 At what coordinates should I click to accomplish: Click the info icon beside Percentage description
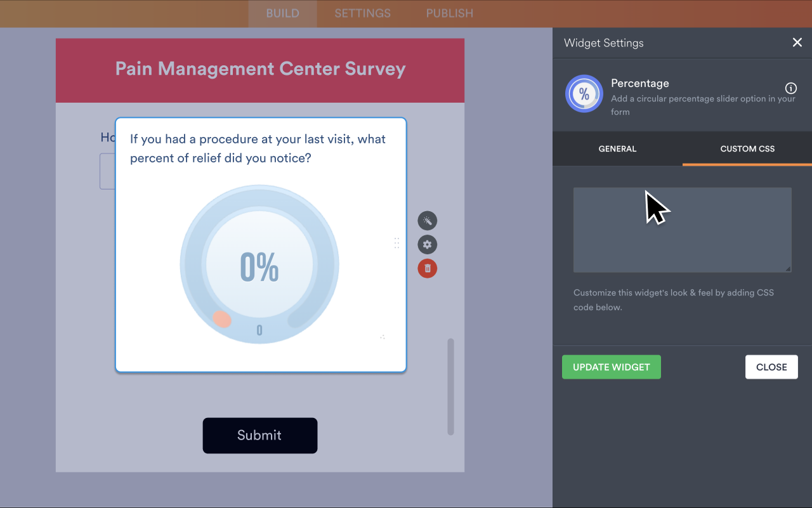pos(790,88)
